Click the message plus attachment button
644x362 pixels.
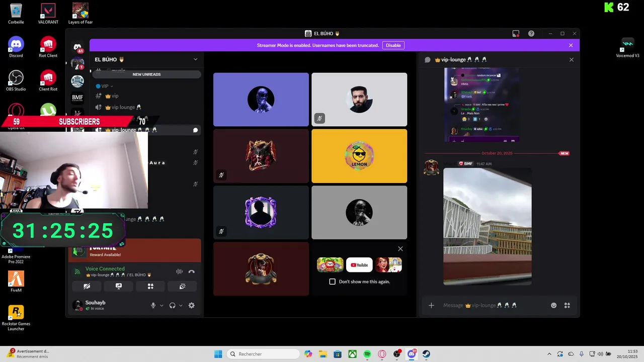tap(431, 305)
